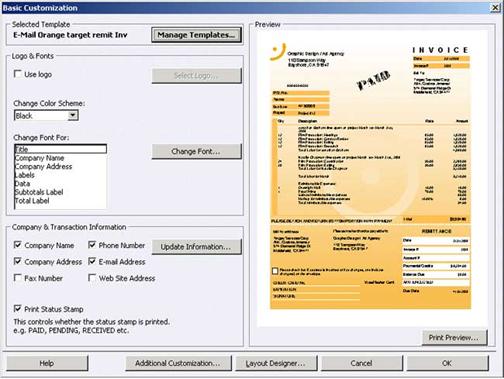
Task: Open Print Preview of invoice
Action: (x=454, y=338)
